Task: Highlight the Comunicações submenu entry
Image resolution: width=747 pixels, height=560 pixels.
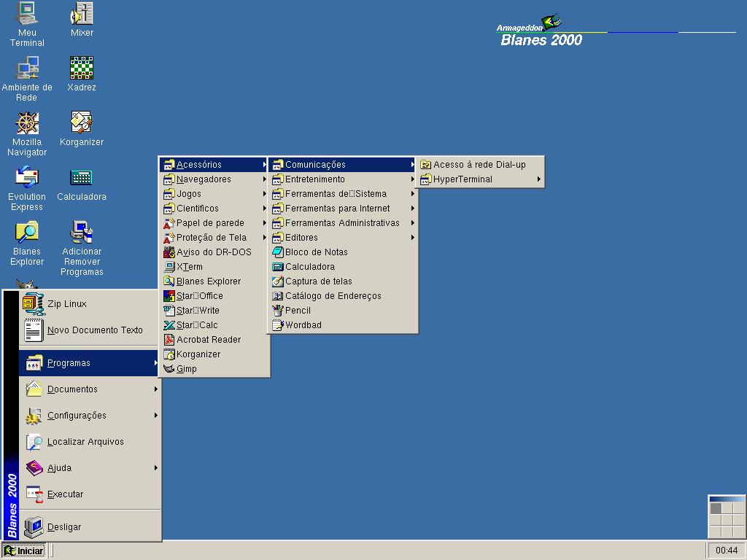Action: tap(343, 165)
